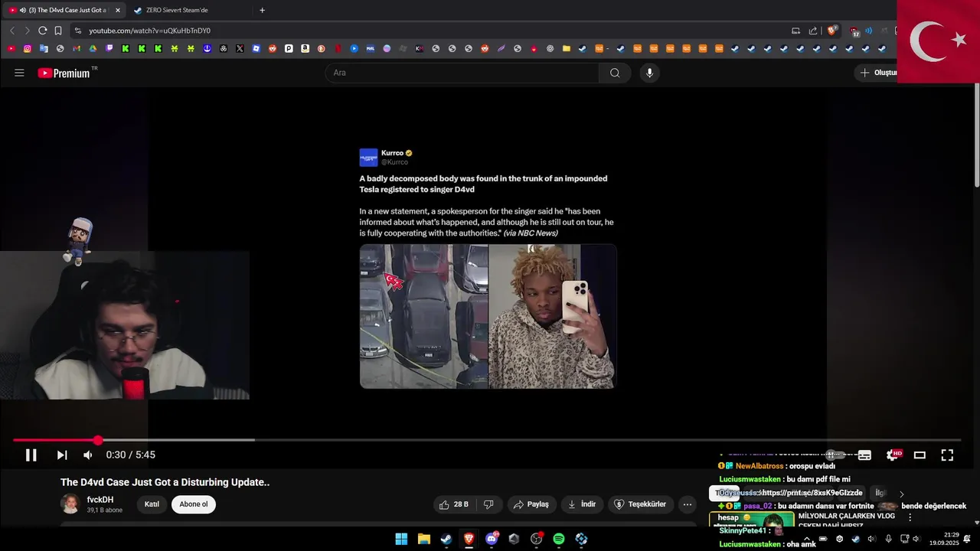The image size is (980, 551).
Task: Open File Explorer from taskbar
Action: (x=423, y=539)
